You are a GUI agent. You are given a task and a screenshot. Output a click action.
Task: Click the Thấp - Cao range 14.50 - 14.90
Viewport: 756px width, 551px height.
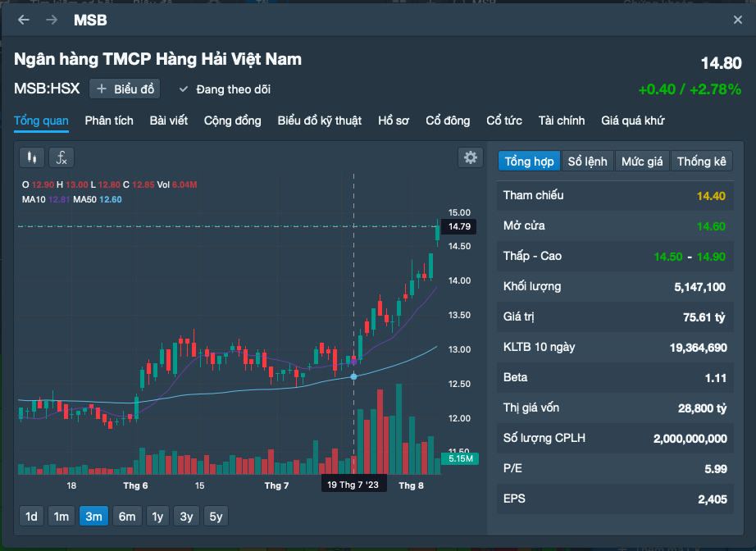[x=690, y=257]
